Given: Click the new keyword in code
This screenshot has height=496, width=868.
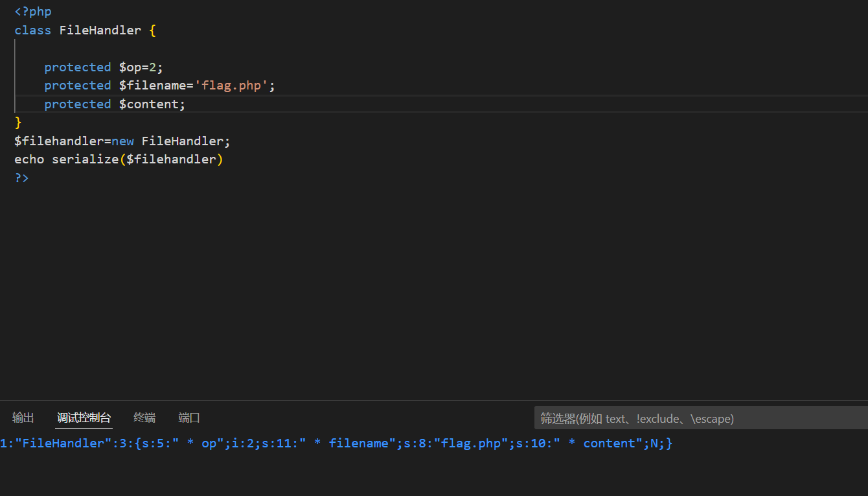Looking at the screenshot, I should (122, 141).
